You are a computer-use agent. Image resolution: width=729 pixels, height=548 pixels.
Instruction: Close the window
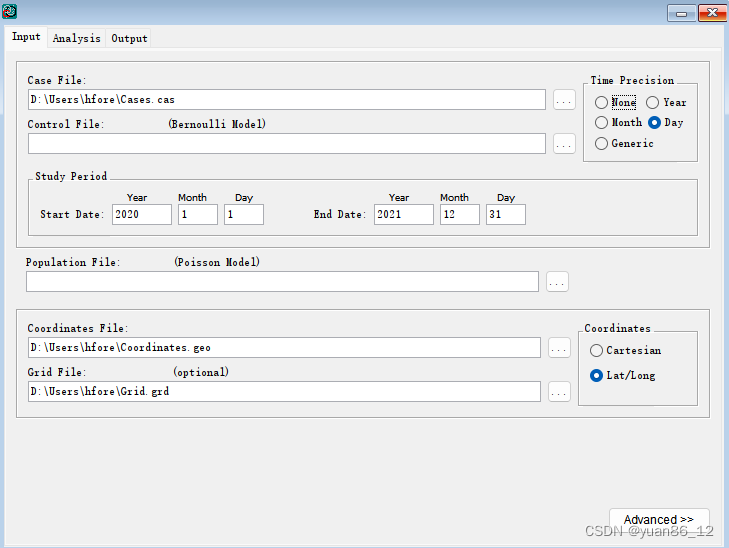pos(712,13)
